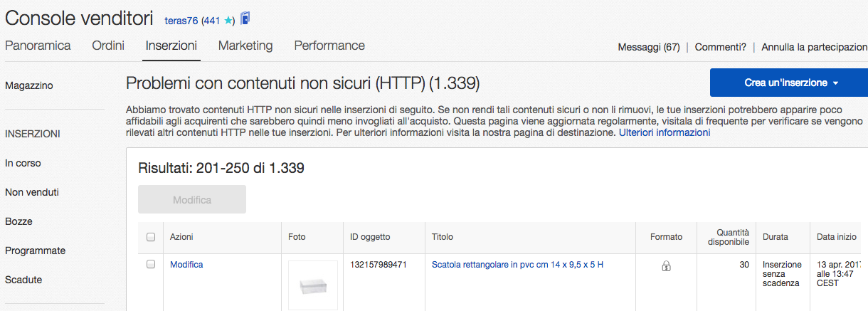Select Non venduti in the sidebar

(x=32, y=192)
